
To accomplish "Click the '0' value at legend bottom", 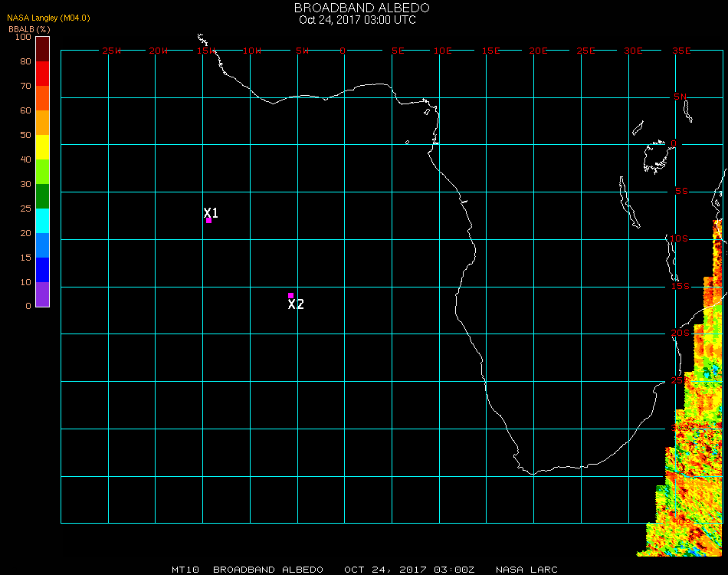I will tap(28, 306).
